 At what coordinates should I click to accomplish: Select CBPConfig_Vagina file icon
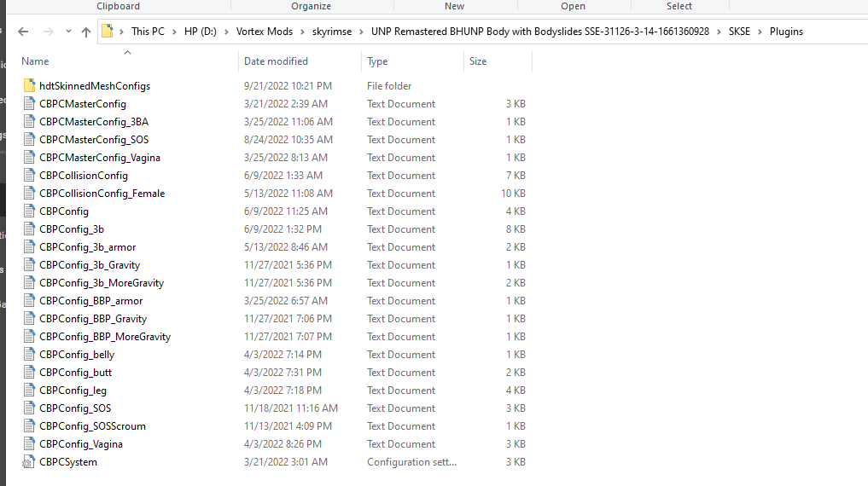coord(29,444)
